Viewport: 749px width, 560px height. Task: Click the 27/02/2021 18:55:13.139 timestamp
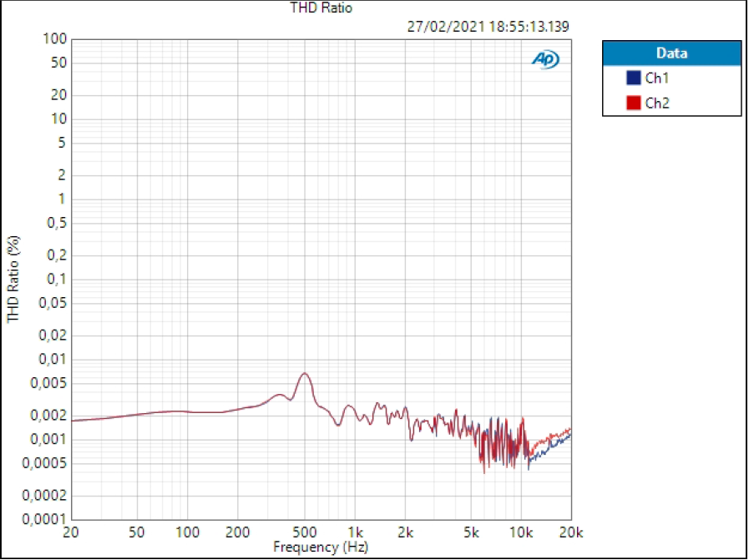[x=488, y=26]
